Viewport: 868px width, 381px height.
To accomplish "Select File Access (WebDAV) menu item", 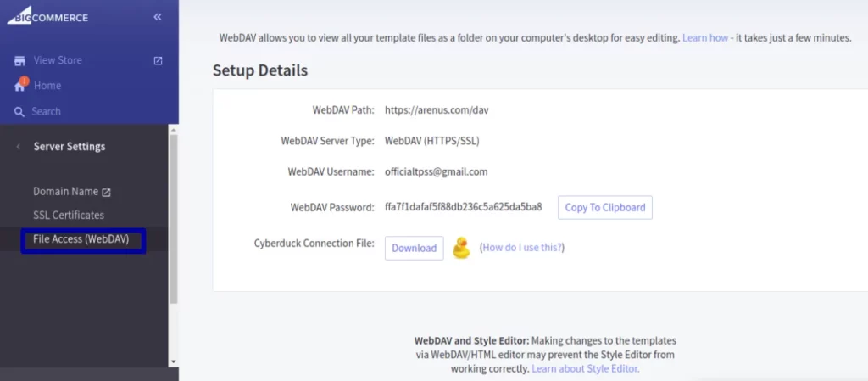I will [81, 239].
